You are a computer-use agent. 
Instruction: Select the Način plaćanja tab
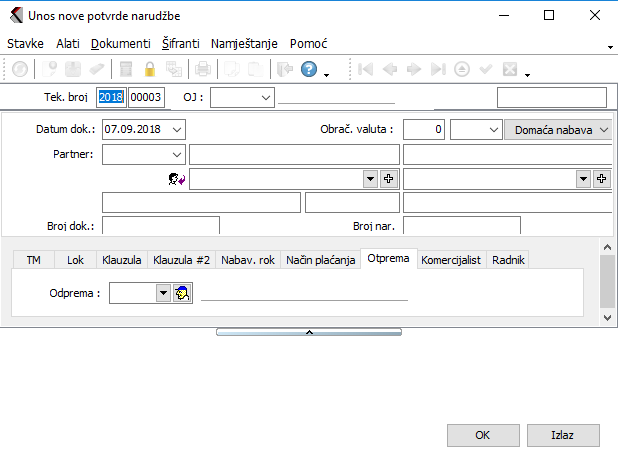(x=320, y=260)
